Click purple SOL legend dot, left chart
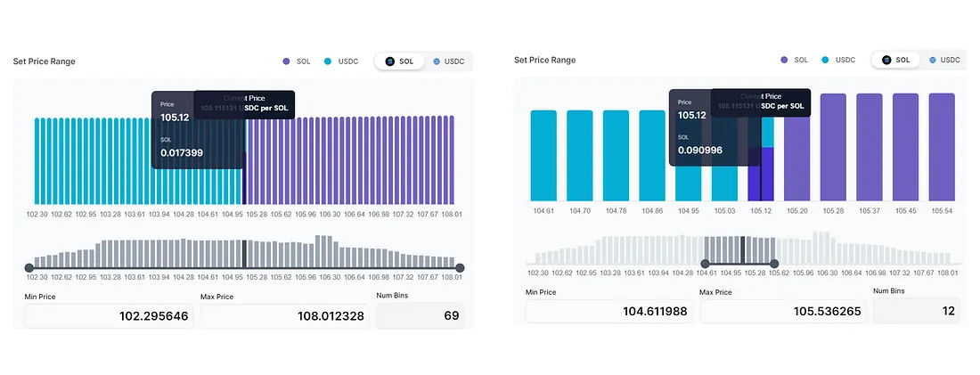Viewport: 980px width, 375px height. point(286,61)
